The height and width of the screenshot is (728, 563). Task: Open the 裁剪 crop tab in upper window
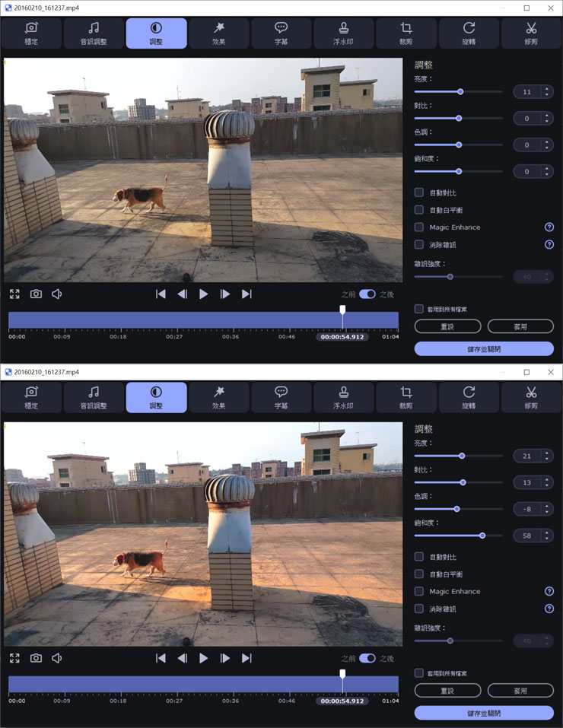coord(406,33)
